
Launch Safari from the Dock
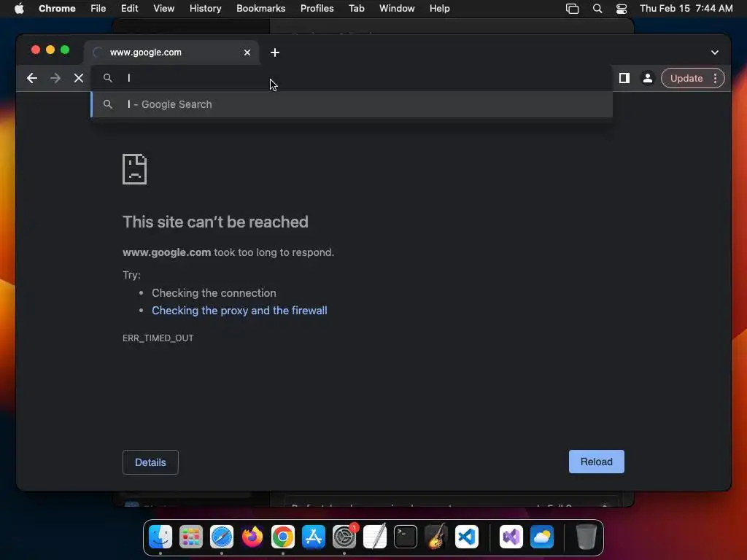[x=222, y=537]
